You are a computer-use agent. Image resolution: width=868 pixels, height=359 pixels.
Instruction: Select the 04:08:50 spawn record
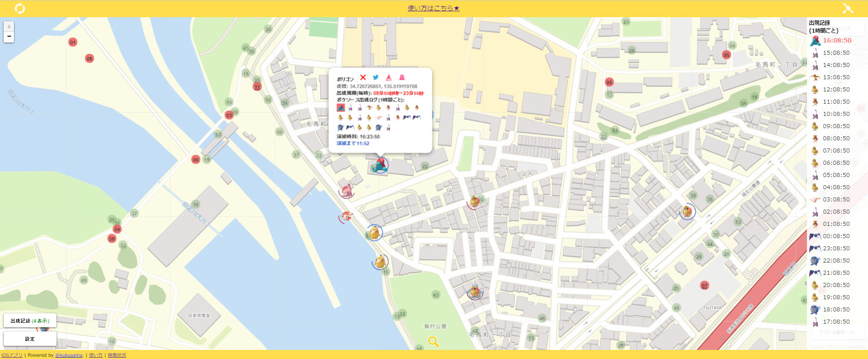(831, 187)
